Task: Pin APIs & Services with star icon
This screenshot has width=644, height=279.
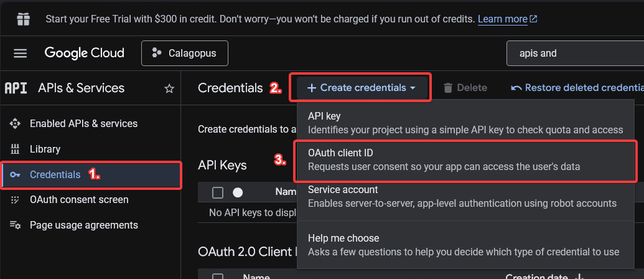Action: [169, 88]
